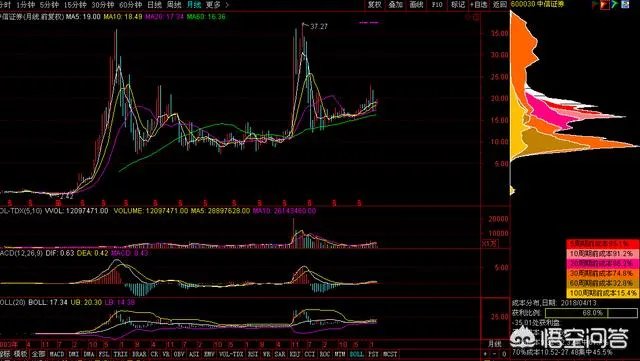Select the DMA indicator tab
The width and height of the screenshot is (640, 361).
point(89,354)
